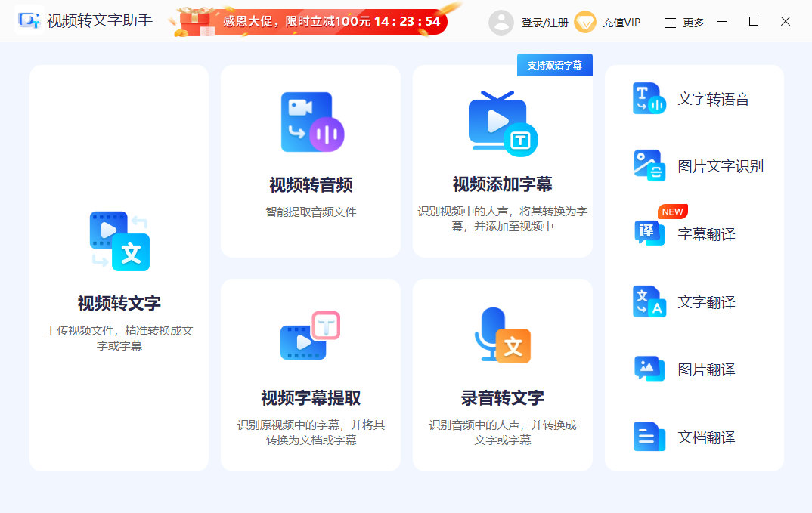Open the 文字转语音 sidebar tool

[x=688, y=98]
